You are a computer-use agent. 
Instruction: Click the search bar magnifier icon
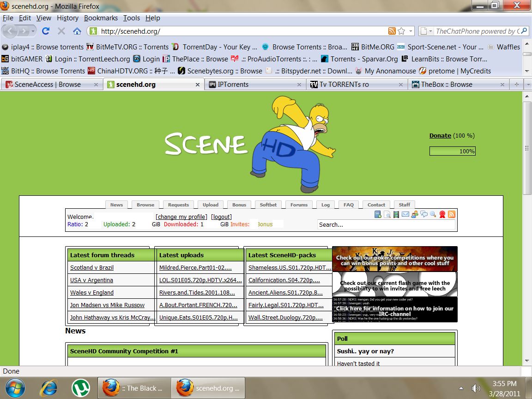[x=524, y=31]
